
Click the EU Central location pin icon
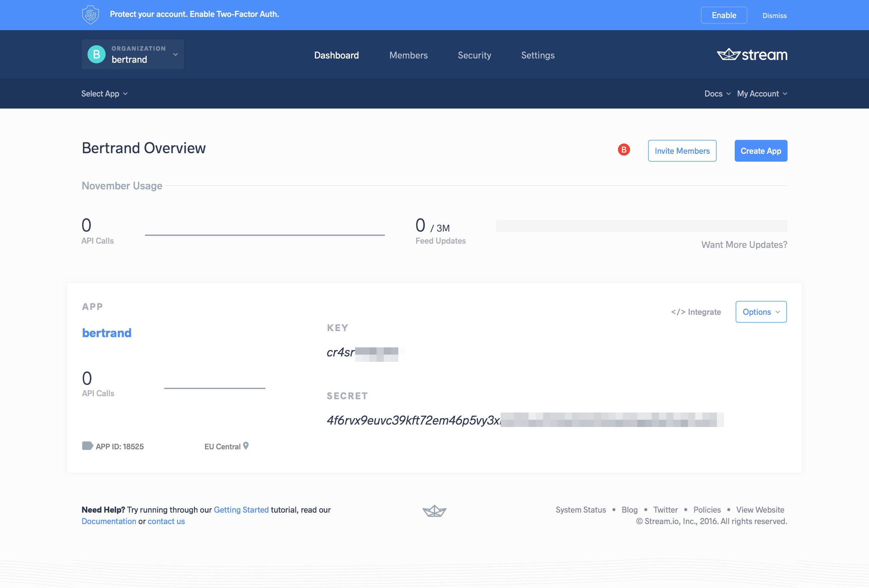(245, 446)
